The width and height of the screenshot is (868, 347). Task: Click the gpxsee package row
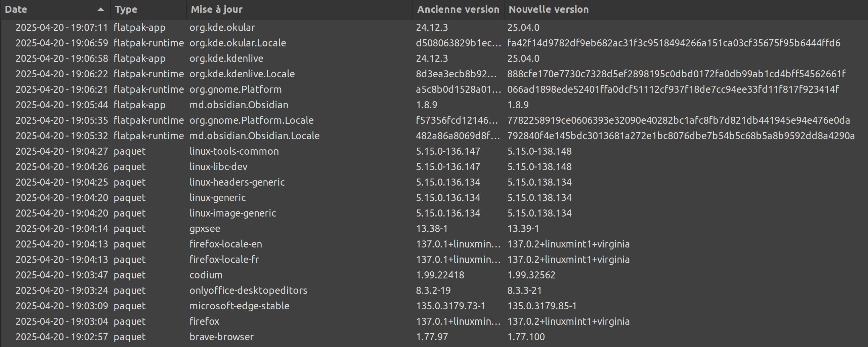(205, 229)
